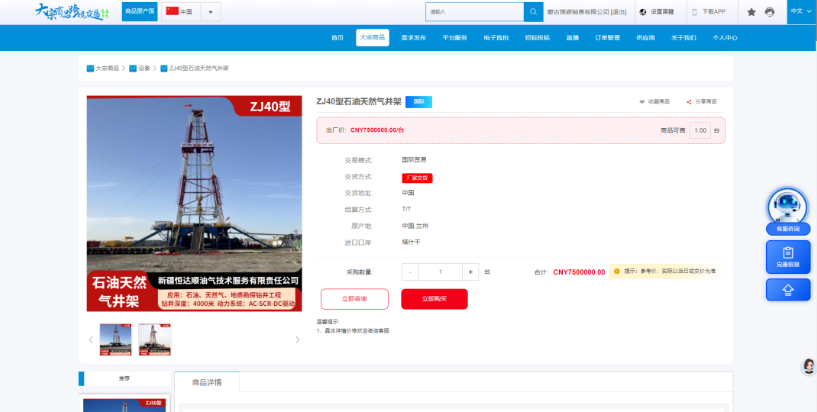This screenshot has width=817, height=412.
Task: Open the 中国 country dropdown arrow
Action: [211, 12]
